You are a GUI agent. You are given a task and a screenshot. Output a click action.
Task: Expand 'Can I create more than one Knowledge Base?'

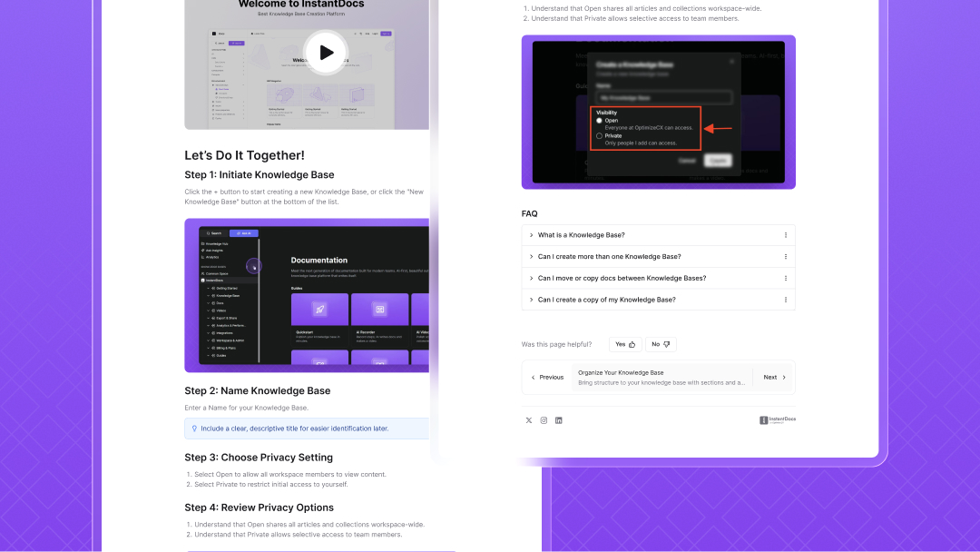coord(658,256)
